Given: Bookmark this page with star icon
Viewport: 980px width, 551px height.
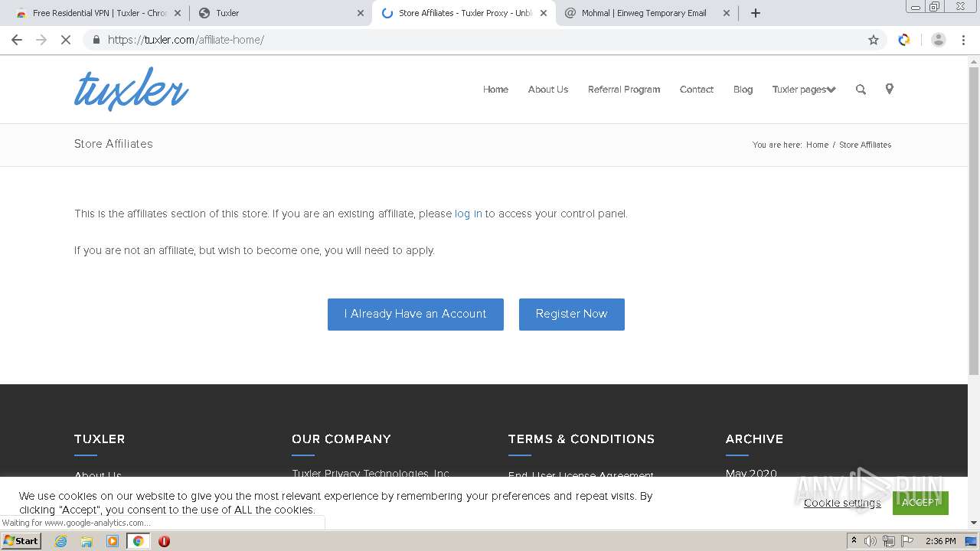Looking at the screenshot, I should coord(874,40).
